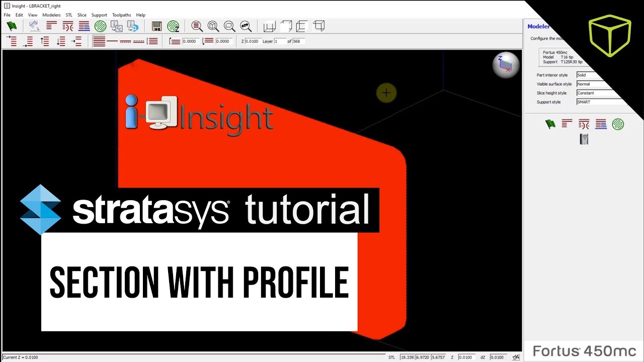Click the support icon in the Modeler panel
The width and height of the screenshot is (644, 362).
coord(584,124)
